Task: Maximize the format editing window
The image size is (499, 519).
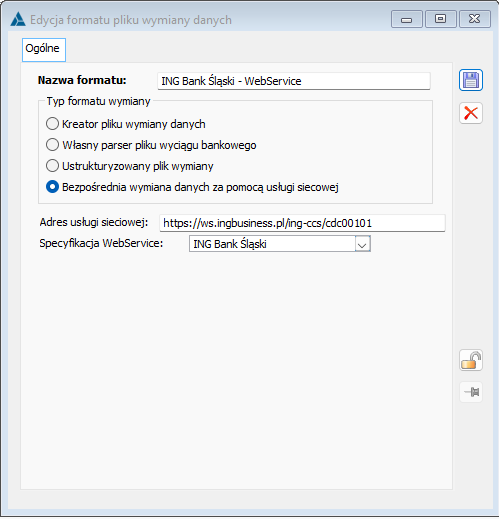Action: point(440,19)
